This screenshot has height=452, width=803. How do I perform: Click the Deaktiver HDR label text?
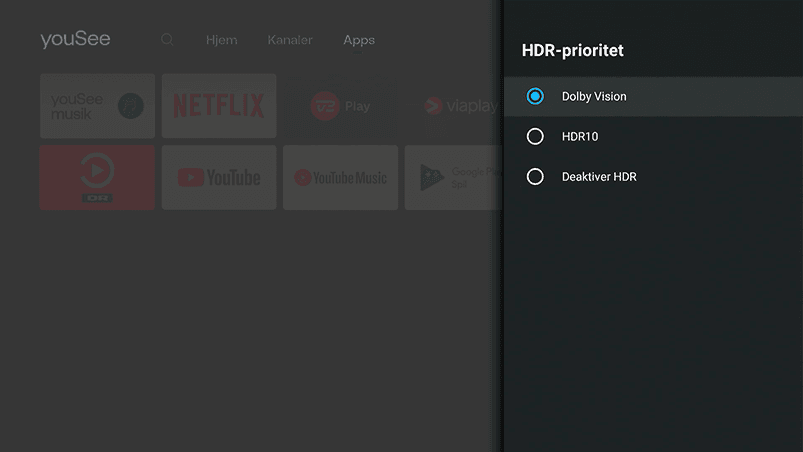pyautogui.click(x=599, y=176)
